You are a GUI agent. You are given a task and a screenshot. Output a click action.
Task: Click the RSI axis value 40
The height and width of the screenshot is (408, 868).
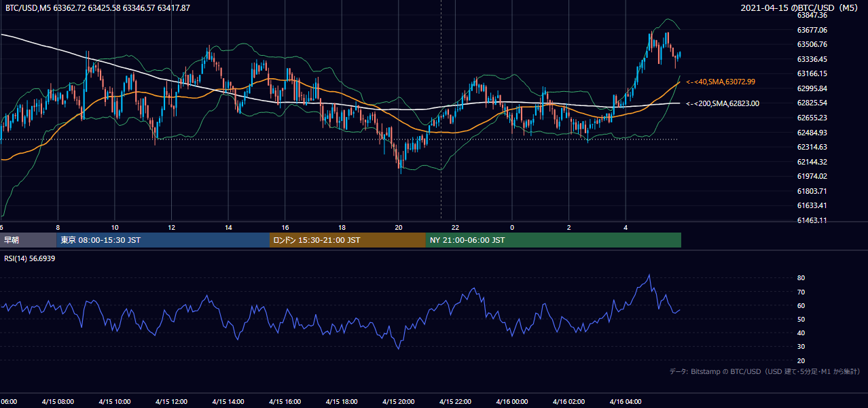pyautogui.click(x=801, y=333)
